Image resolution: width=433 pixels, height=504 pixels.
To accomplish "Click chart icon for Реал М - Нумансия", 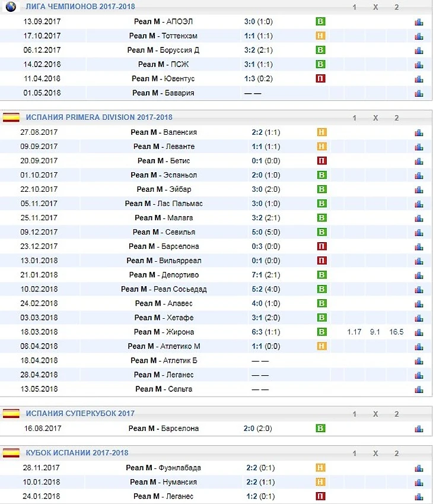I will pyautogui.click(x=419, y=482).
